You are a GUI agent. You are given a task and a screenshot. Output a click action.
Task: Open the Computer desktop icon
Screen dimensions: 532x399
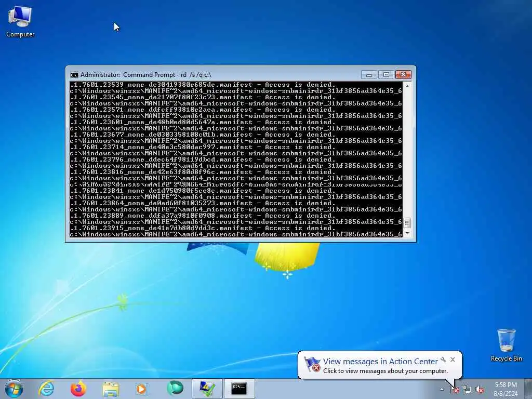click(x=20, y=22)
